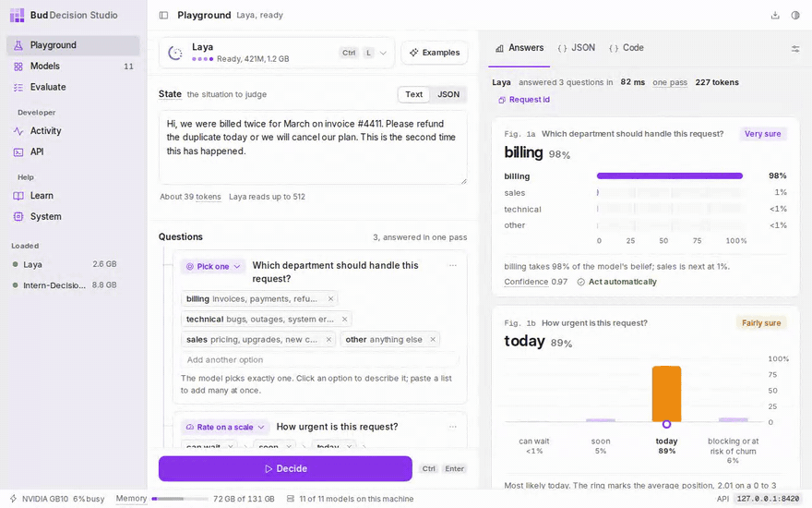Click the underlined Confidence link
Screen dimensions: 812x508
[526, 282]
